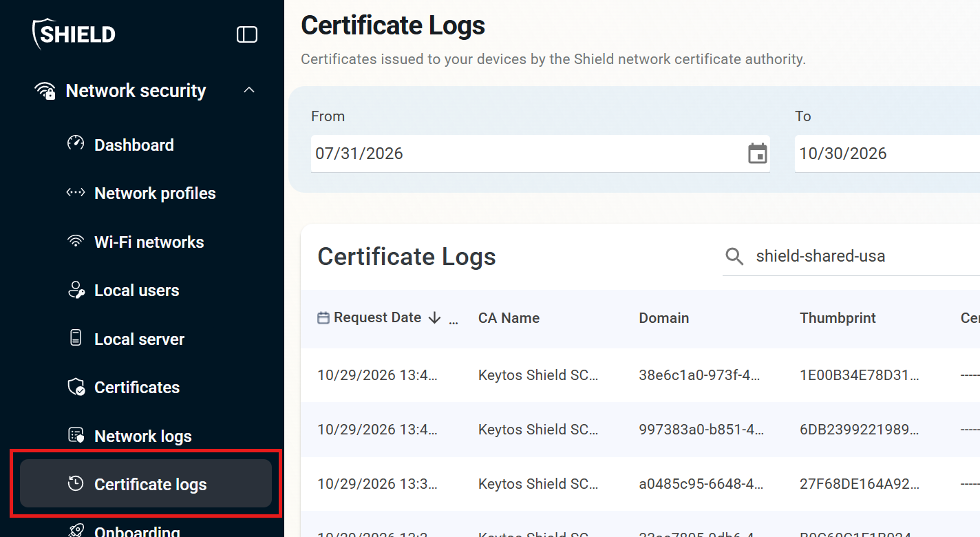The image size is (980, 537).
Task: Open Wi-Fi networks page
Action: tap(149, 242)
